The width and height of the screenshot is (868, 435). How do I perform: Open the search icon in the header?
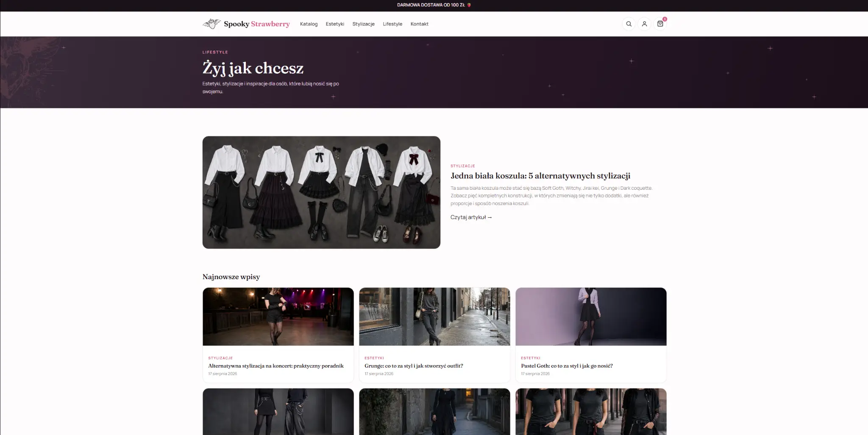coord(629,24)
